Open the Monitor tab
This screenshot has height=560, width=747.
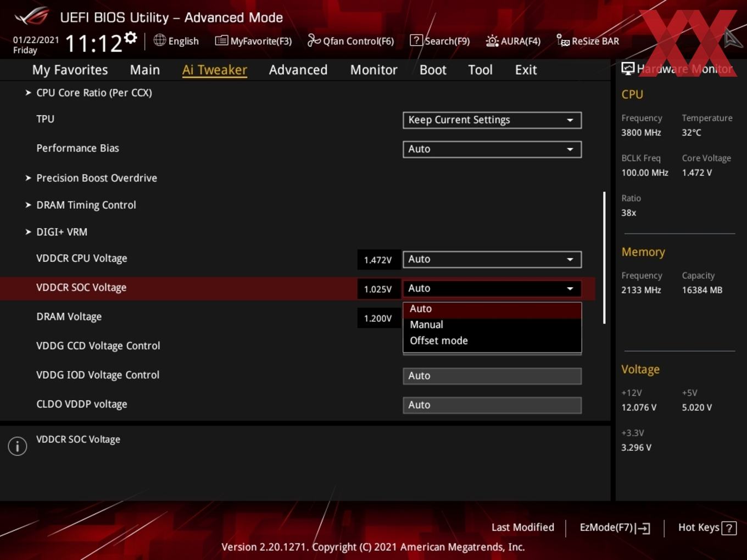(374, 70)
